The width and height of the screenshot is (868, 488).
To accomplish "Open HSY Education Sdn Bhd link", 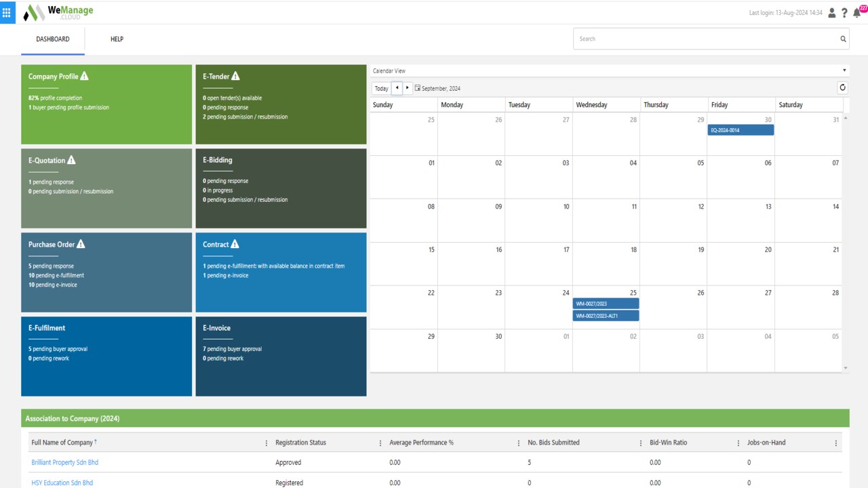I will (x=62, y=483).
